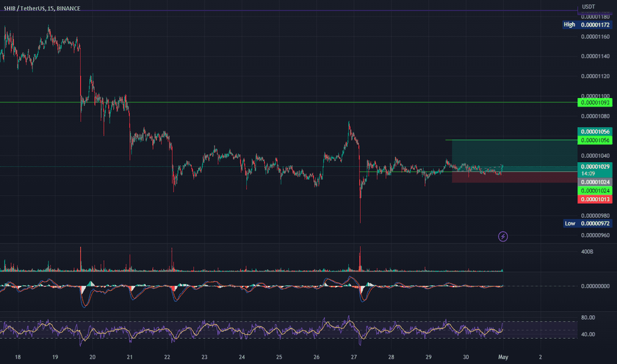Click date 27 on the time axis
Screen dimensions: 617x364
pos(354,357)
